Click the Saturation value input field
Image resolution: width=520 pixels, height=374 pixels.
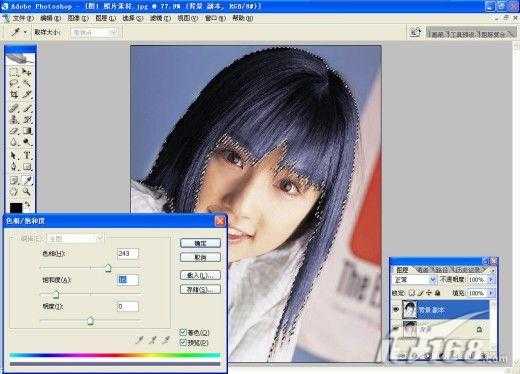click(x=128, y=280)
